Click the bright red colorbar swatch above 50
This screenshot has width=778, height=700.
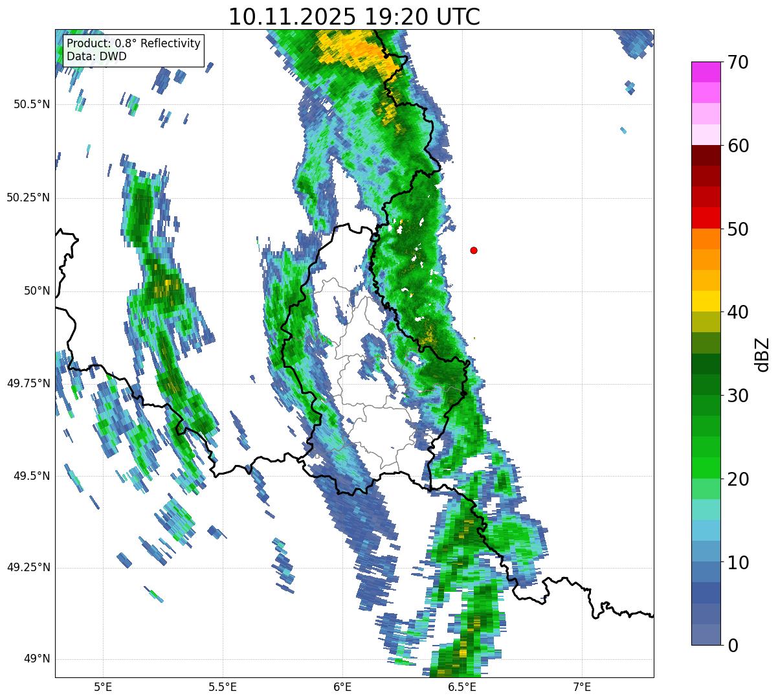(706, 218)
